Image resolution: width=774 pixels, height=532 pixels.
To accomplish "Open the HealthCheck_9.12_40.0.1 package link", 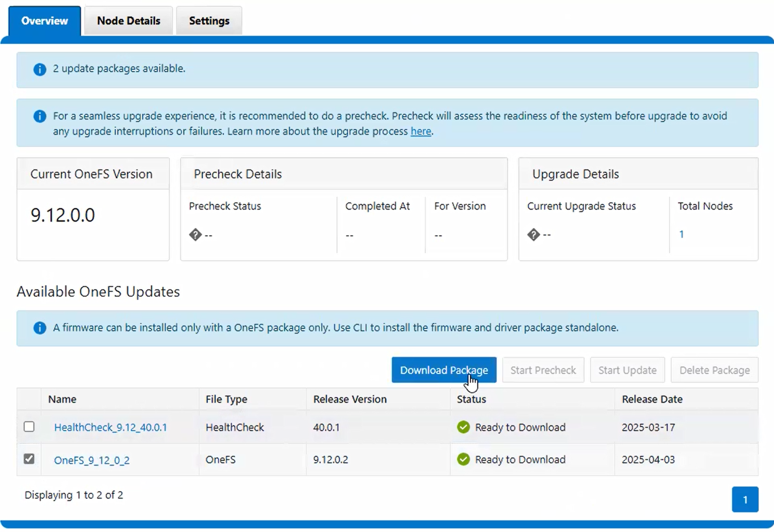I will point(111,427).
